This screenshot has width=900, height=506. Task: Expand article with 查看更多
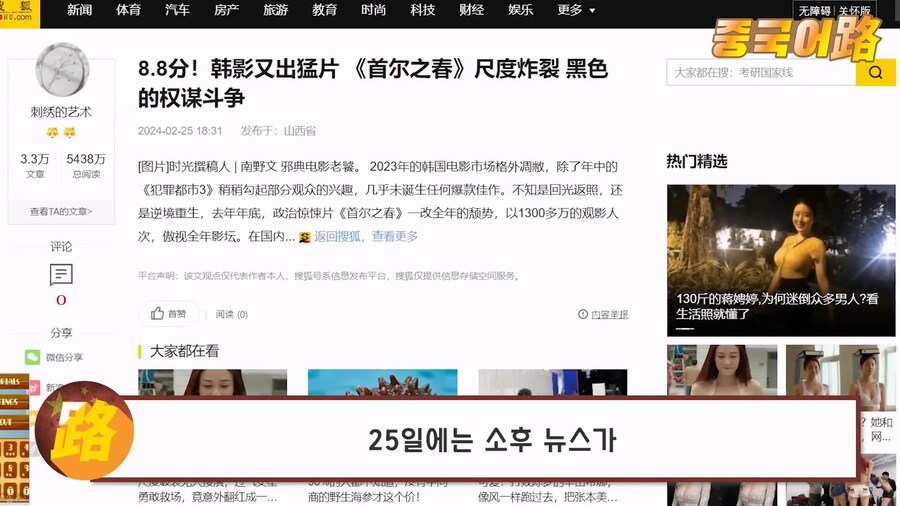[x=395, y=237]
